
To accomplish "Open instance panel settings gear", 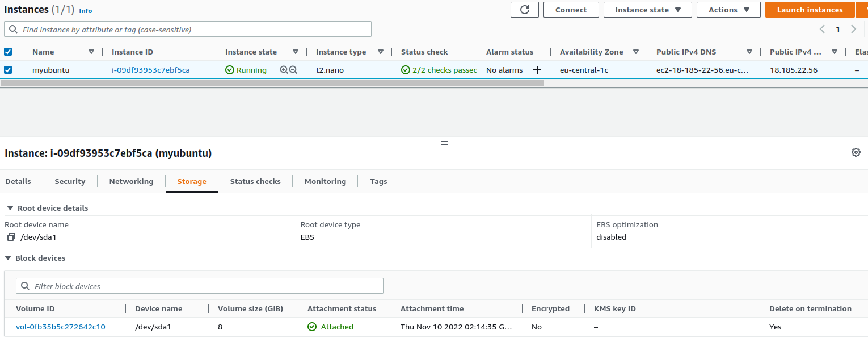I will (x=856, y=152).
